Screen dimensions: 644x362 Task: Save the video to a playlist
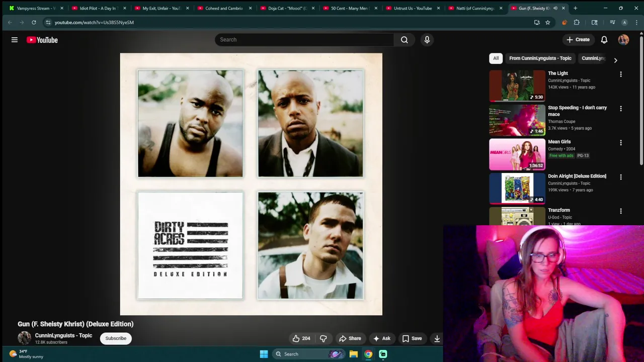tap(412, 338)
